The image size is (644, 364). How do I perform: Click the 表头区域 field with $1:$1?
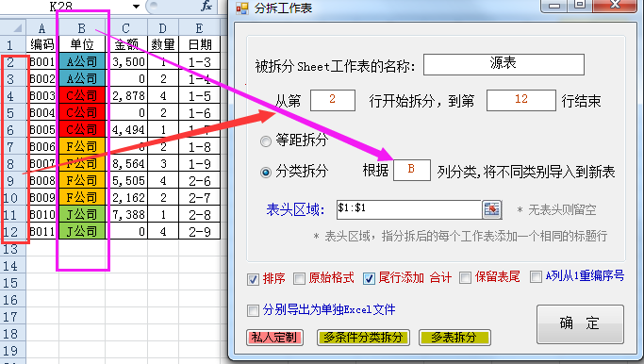pos(408,209)
